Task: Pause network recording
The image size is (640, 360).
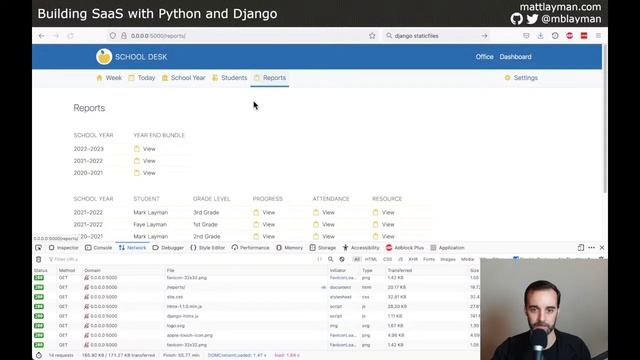Action: (320, 259)
